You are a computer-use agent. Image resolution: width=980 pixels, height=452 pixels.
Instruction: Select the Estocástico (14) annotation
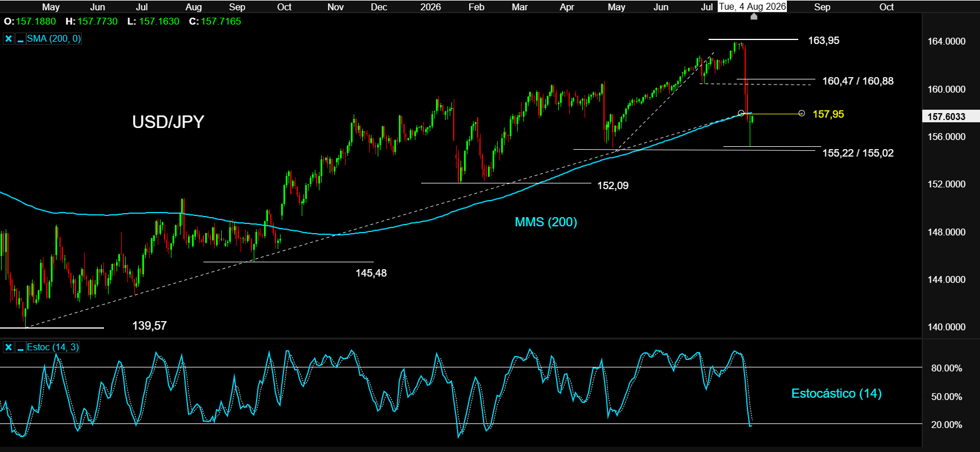pyautogui.click(x=836, y=393)
